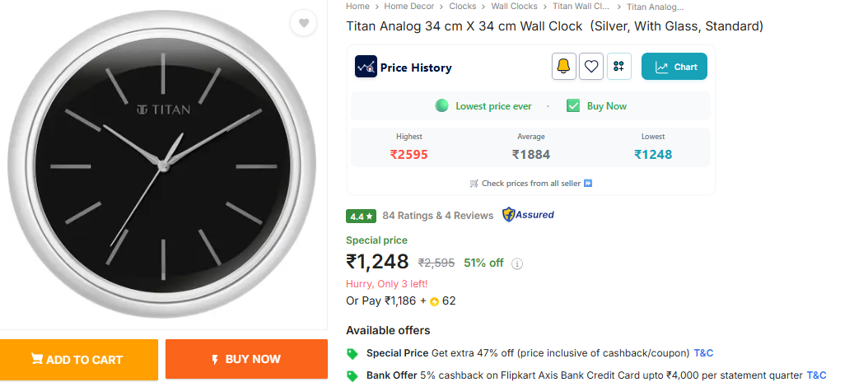Click the green Buy Now checkbox icon
The height and width of the screenshot is (382, 868).
point(573,105)
